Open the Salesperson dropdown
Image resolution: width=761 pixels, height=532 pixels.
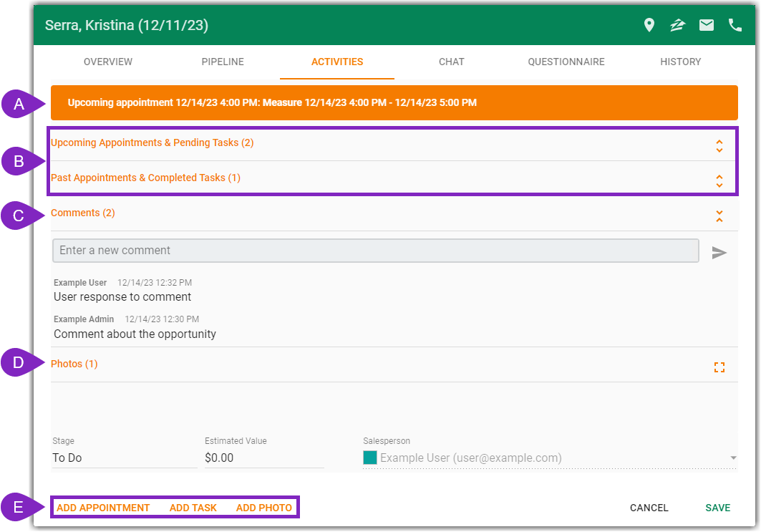pyautogui.click(x=732, y=458)
